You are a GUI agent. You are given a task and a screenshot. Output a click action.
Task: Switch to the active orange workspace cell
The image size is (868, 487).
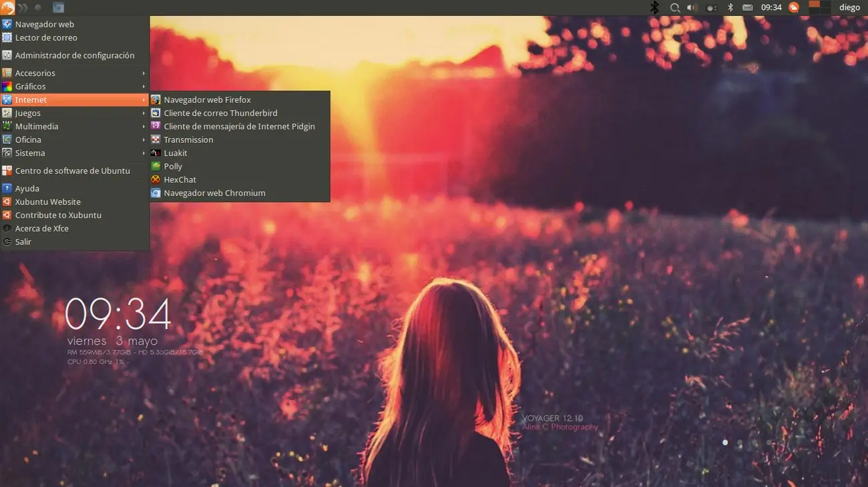[x=814, y=4]
